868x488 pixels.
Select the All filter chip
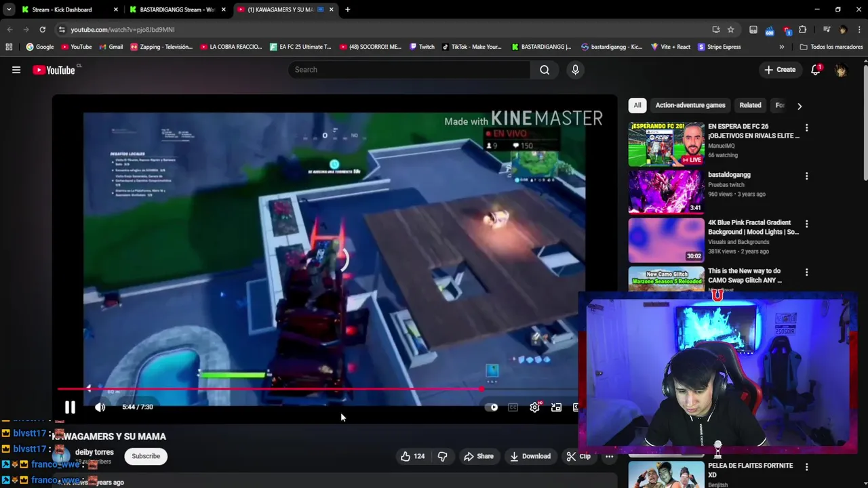tap(637, 105)
